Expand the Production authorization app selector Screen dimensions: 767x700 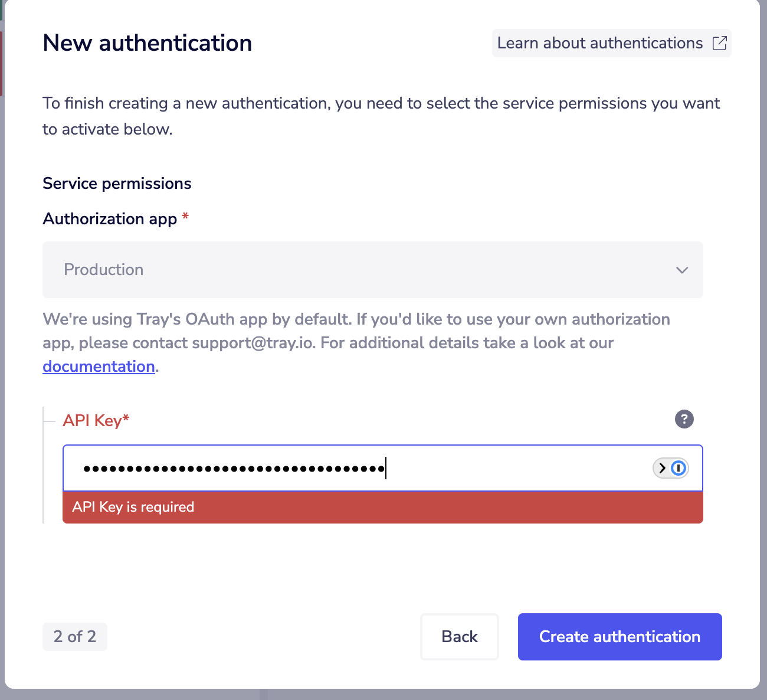[372, 270]
